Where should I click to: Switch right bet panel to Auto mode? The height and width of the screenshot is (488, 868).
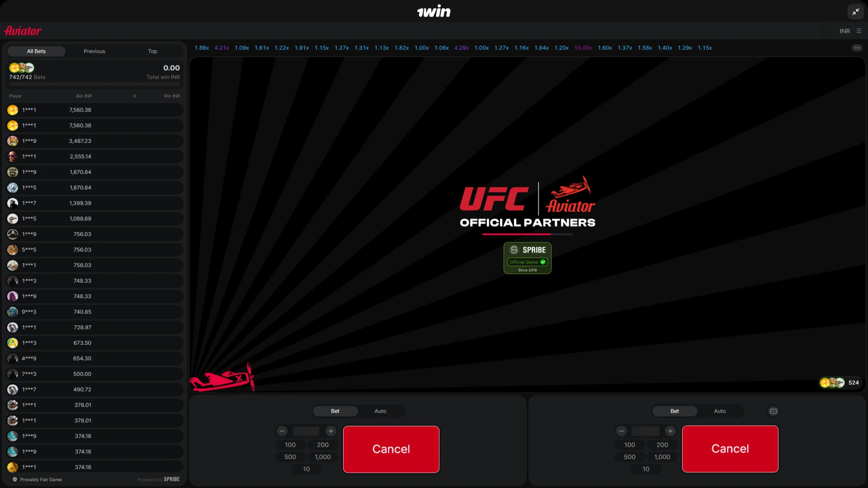(x=720, y=411)
